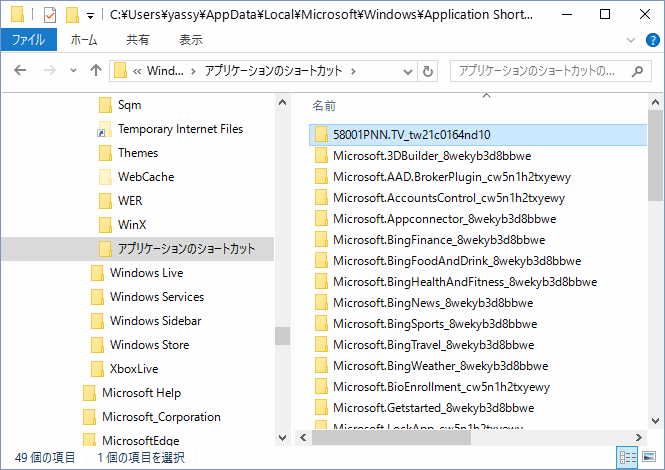Click the horizontal scroll left arrow
This screenshot has width=665, height=470.
pos(303,437)
